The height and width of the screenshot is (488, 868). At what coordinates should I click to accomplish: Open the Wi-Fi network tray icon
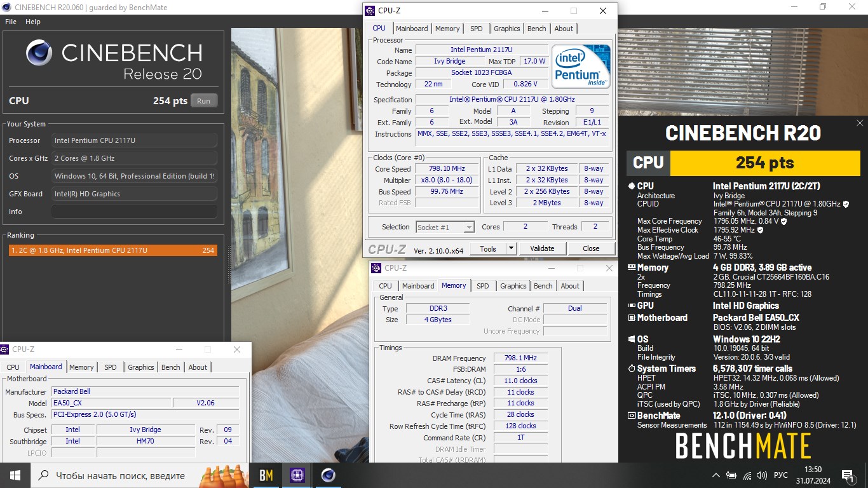click(x=747, y=475)
